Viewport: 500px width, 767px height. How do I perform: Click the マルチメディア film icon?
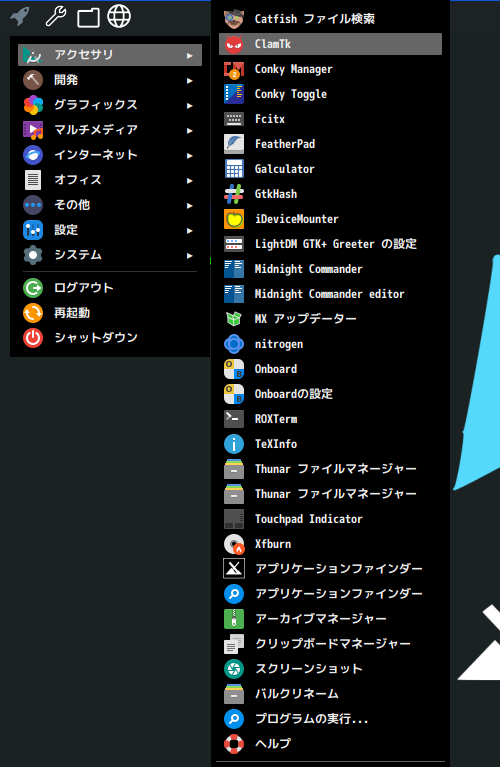click(x=33, y=130)
